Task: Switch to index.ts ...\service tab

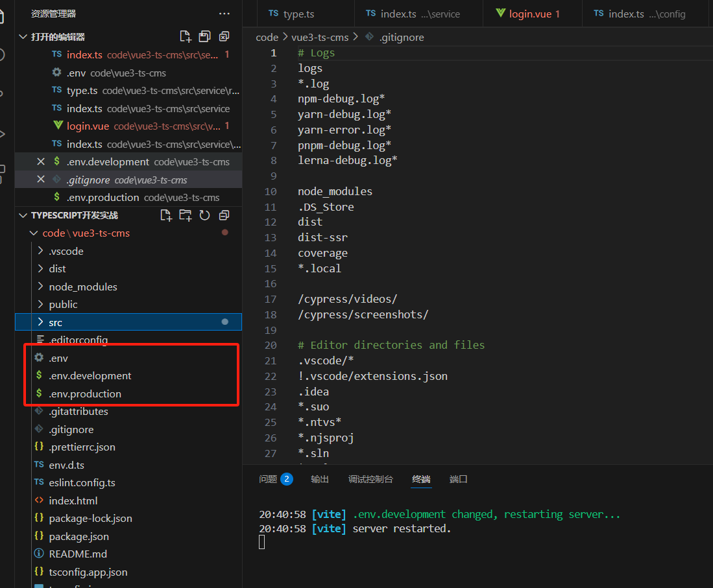Action: point(418,14)
